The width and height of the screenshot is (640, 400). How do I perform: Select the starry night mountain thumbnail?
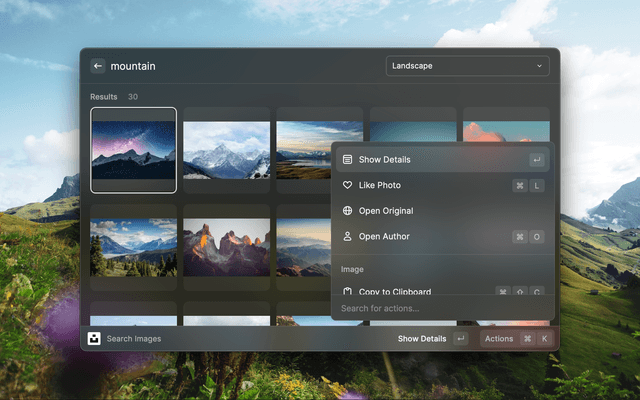pos(133,150)
